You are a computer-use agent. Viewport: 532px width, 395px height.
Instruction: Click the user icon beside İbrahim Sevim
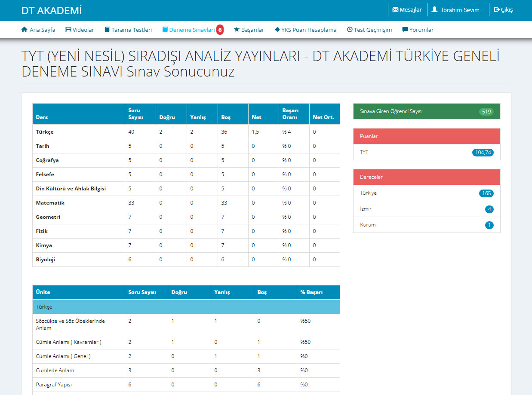434,9
